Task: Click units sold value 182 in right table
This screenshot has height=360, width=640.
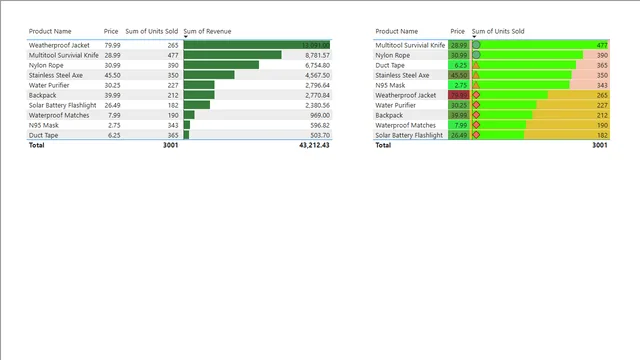Action: click(602, 135)
